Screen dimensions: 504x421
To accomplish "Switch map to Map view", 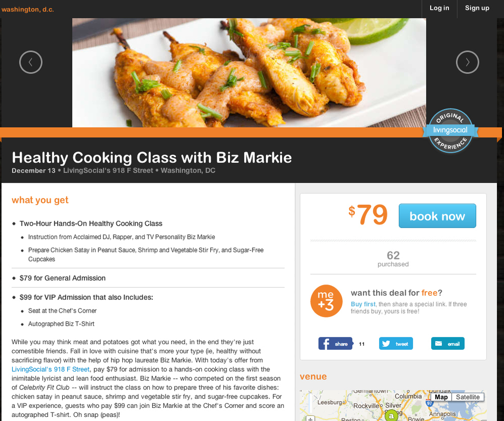I will [x=441, y=397].
